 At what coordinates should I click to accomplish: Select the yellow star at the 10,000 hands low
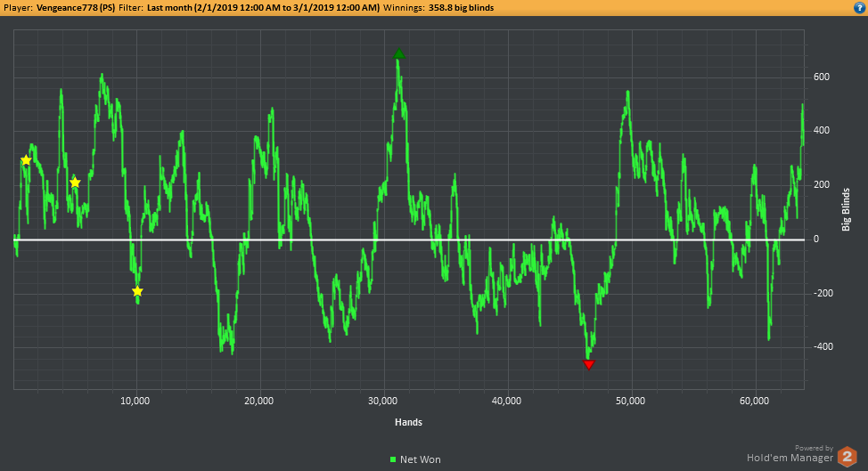point(137,291)
